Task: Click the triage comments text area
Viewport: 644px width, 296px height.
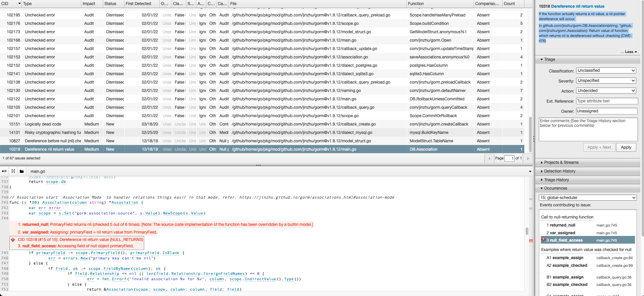Action: [588, 129]
